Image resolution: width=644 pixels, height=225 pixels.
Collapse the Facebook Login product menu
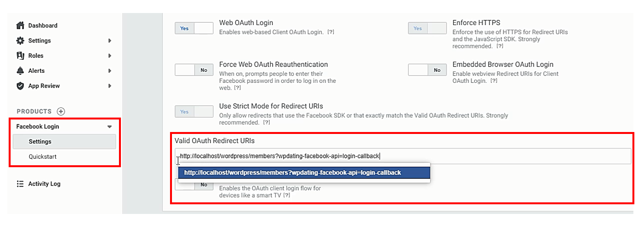109,127
